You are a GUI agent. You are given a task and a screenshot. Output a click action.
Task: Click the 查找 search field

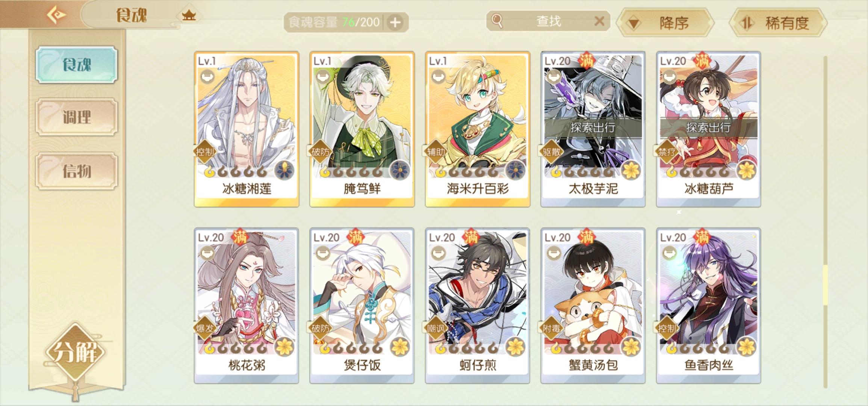[548, 21]
